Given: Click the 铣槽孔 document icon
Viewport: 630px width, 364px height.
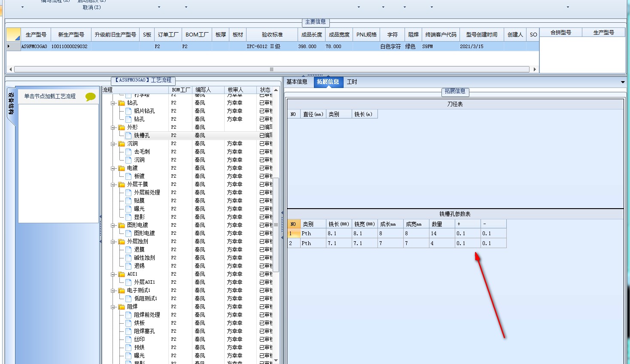Looking at the screenshot, I should click(128, 136).
